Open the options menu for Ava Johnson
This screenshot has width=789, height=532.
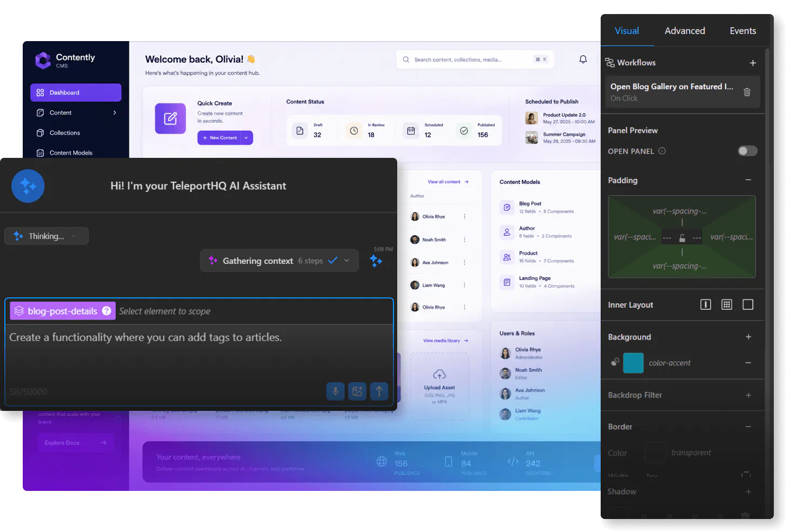tap(464, 262)
